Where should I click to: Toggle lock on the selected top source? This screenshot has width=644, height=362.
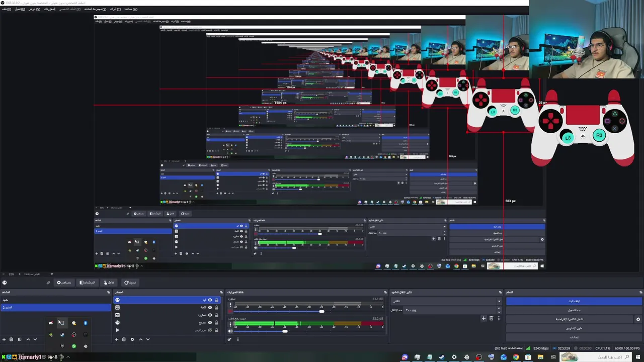point(217,300)
